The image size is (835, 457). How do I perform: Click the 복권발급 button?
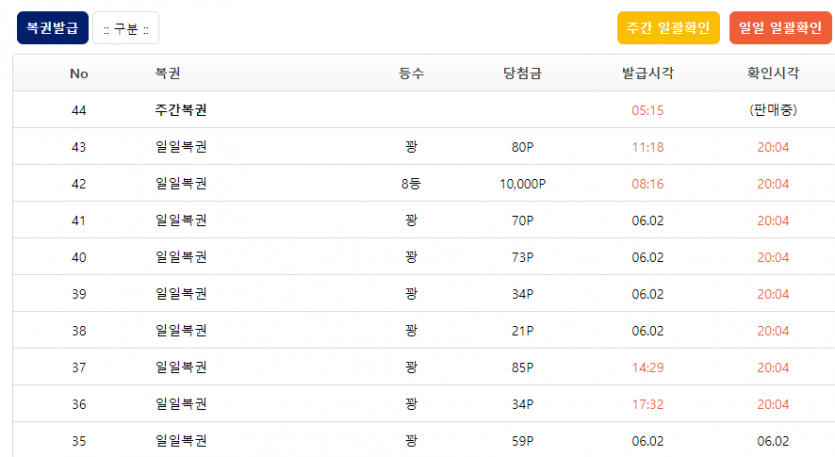(53, 28)
